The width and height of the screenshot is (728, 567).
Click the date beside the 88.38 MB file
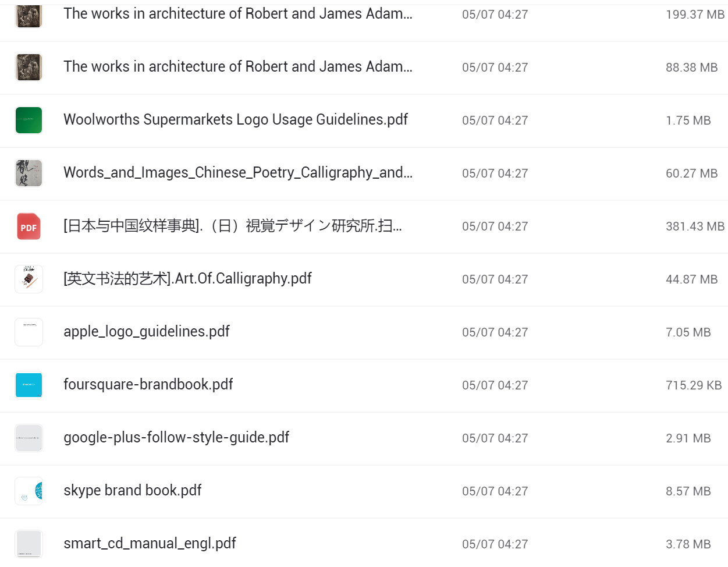click(495, 68)
